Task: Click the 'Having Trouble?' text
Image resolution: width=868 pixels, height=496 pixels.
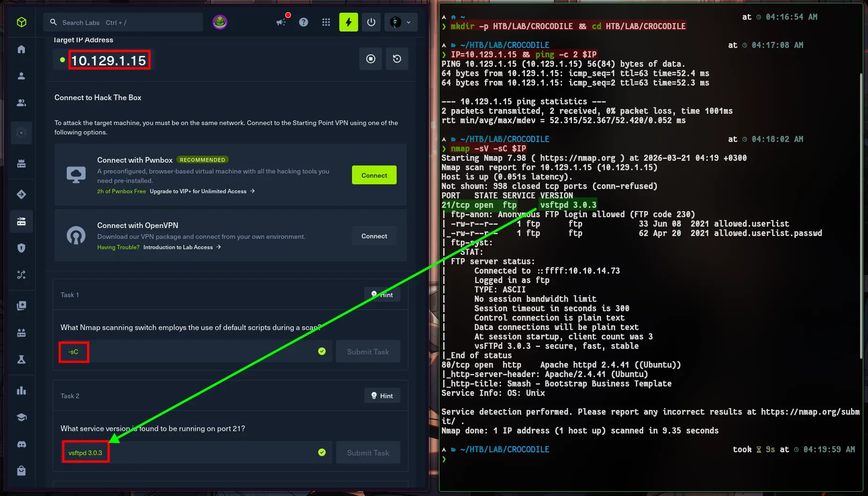Action: pos(118,247)
